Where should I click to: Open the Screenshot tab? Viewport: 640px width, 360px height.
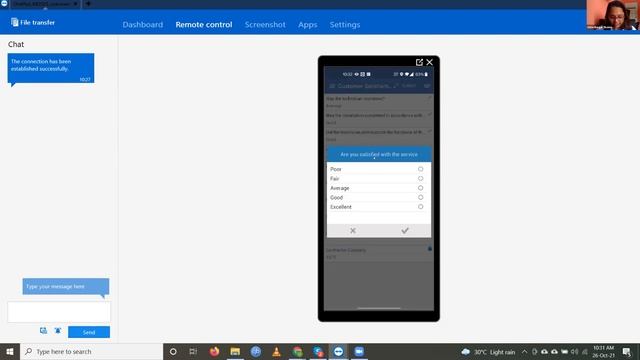[265, 24]
